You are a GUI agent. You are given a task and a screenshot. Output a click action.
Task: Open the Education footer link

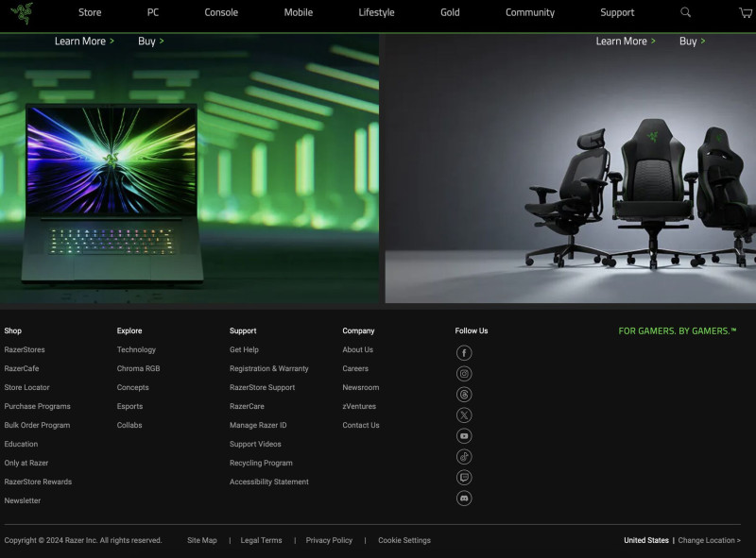pos(21,444)
